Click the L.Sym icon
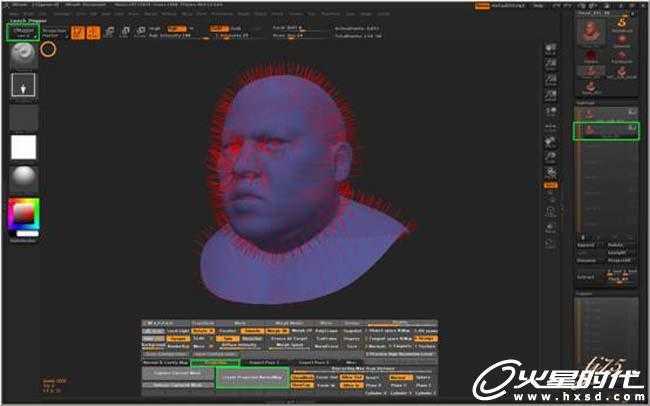The width and height of the screenshot is (650, 406). point(551,127)
